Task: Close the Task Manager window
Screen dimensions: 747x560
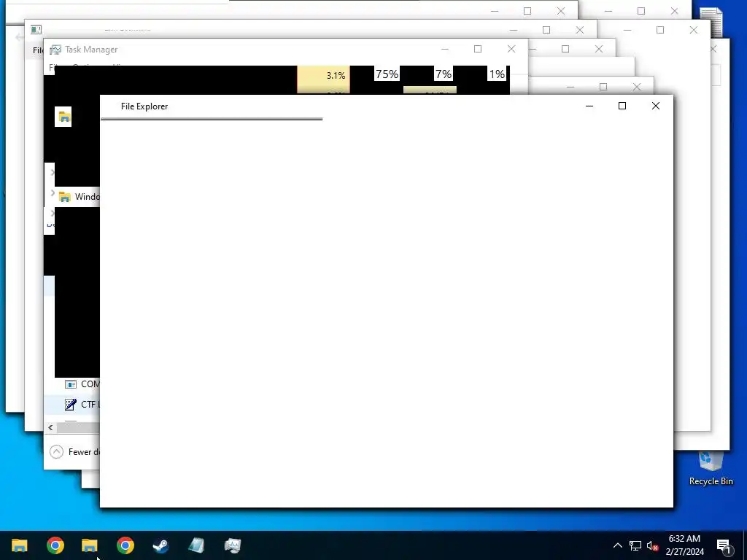Action: (511, 49)
